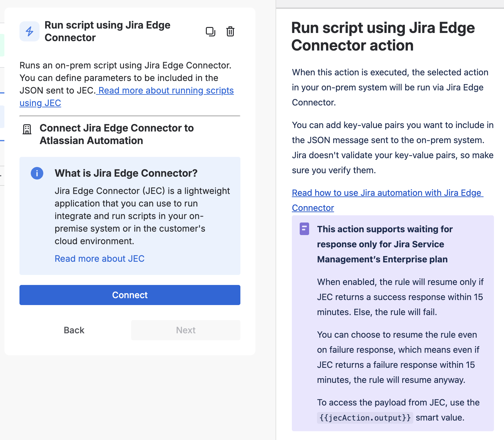The height and width of the screenshot is (440, 504).
Task: Click the Connect button
Action: click(x=130, y=295)
